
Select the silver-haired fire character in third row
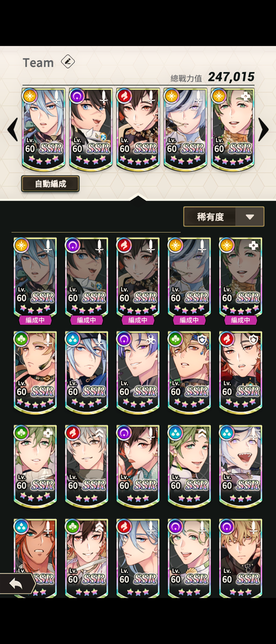[86, 466]
